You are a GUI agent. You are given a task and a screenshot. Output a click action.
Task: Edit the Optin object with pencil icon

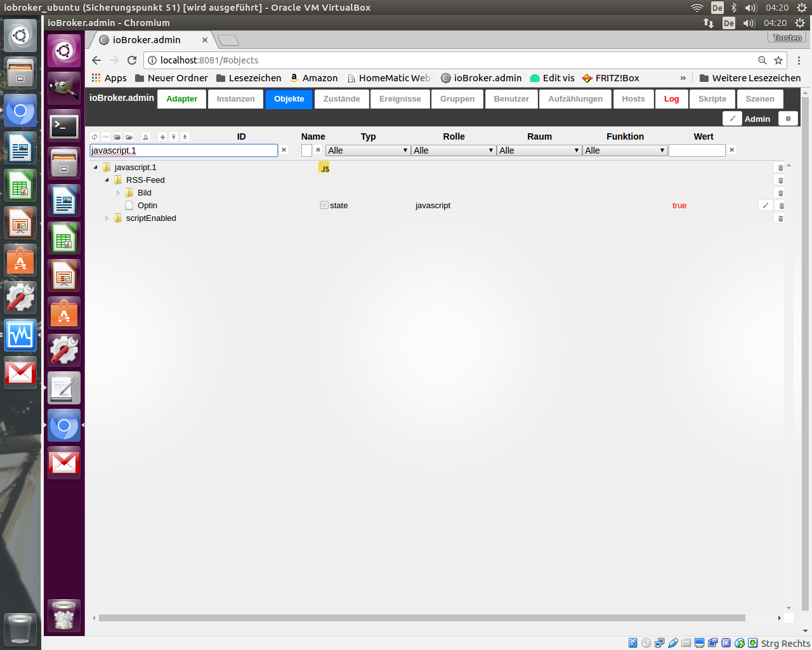point(766,205)
